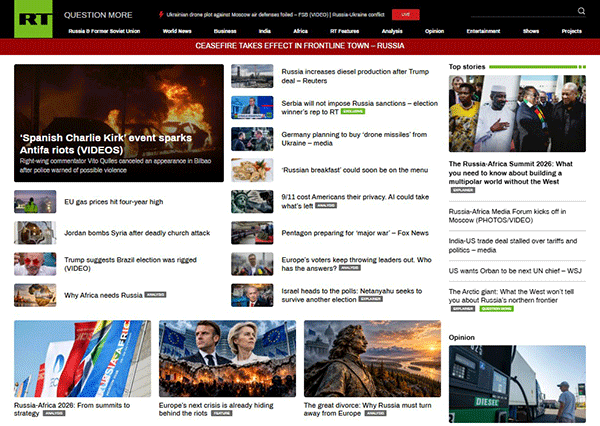600x426 pixels.
Task: Read Jordan bombs Syria after church attack
Action: pyautogui.click(x=137, y=233)
